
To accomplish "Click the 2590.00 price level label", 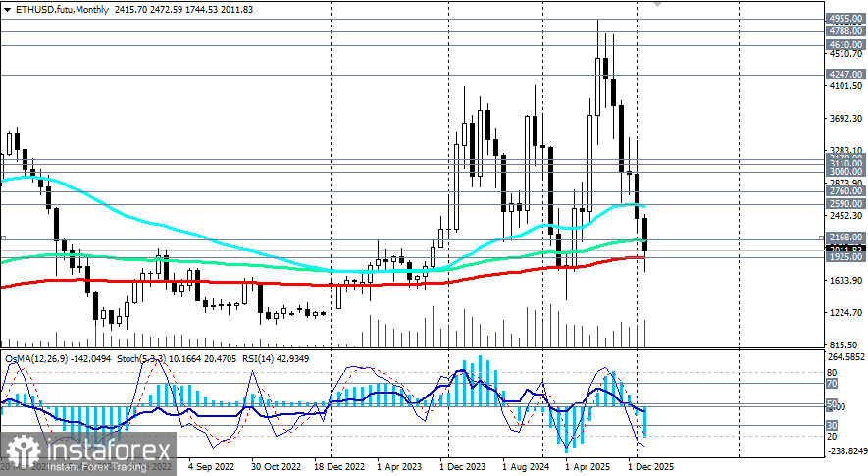I will pyautogui.click(x=844, y=204).
